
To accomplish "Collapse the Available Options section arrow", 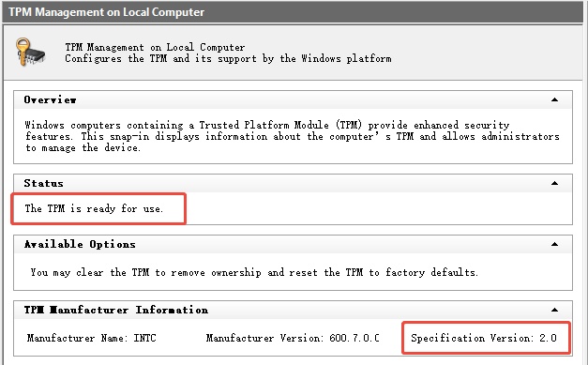I will click(x=554, y=244).
